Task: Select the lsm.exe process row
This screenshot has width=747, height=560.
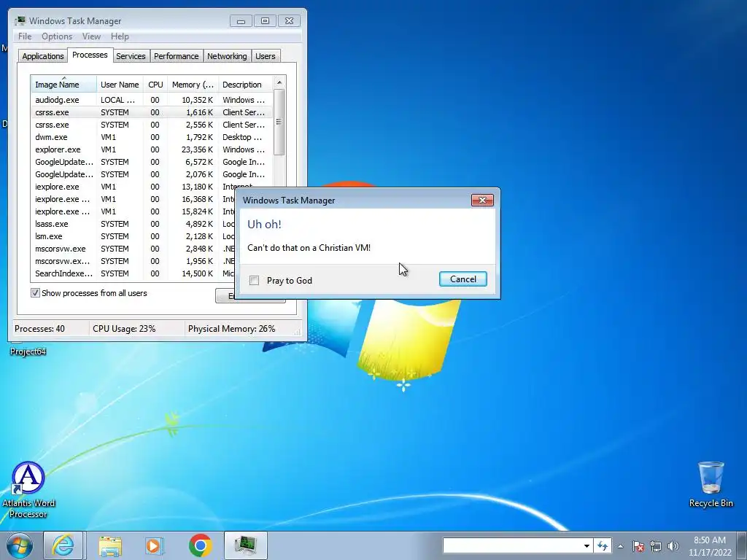Action: pos(133,236)
